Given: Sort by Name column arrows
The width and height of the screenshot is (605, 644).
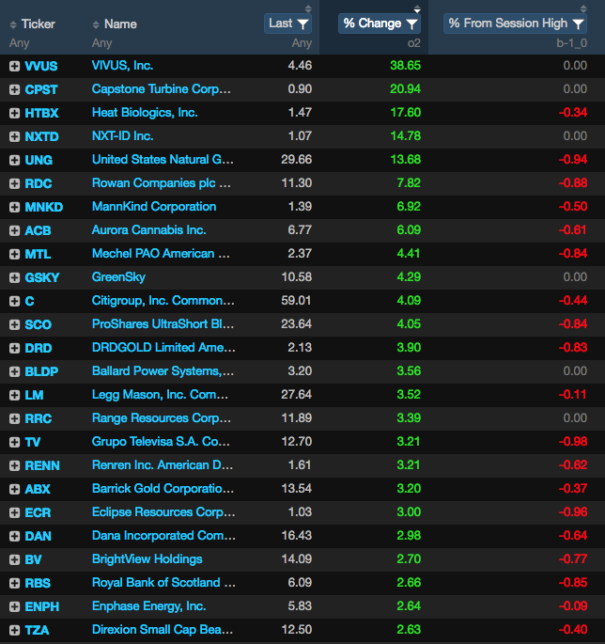Looking at the screenshot, I should pos(96,25).
